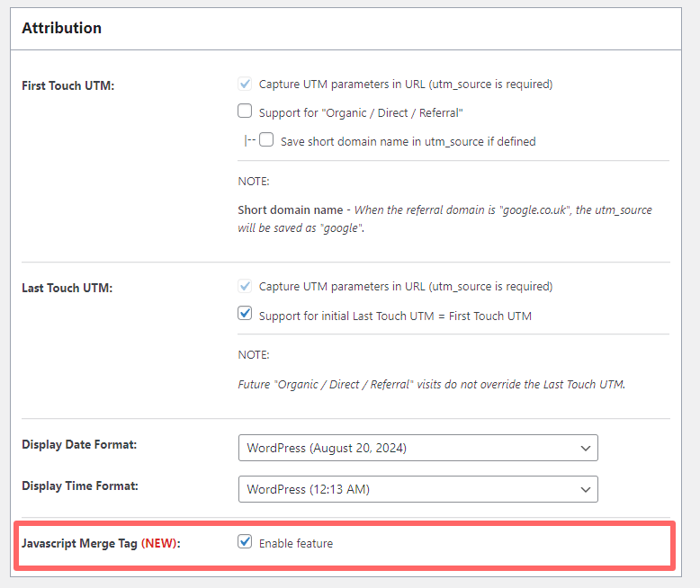700x588 pixels.
Task: Enable "Organic / Direct / Referral" support checkbox
Action: coord(245,112)
